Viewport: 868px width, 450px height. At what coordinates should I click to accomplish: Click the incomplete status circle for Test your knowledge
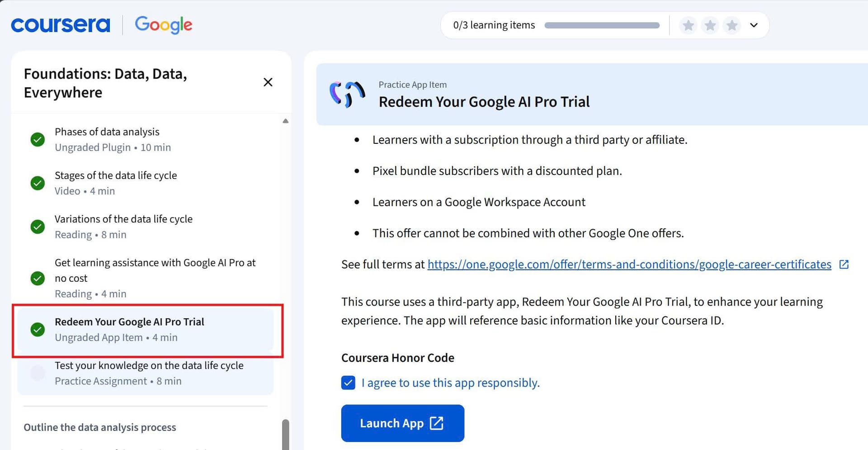(x=38, y=373)
